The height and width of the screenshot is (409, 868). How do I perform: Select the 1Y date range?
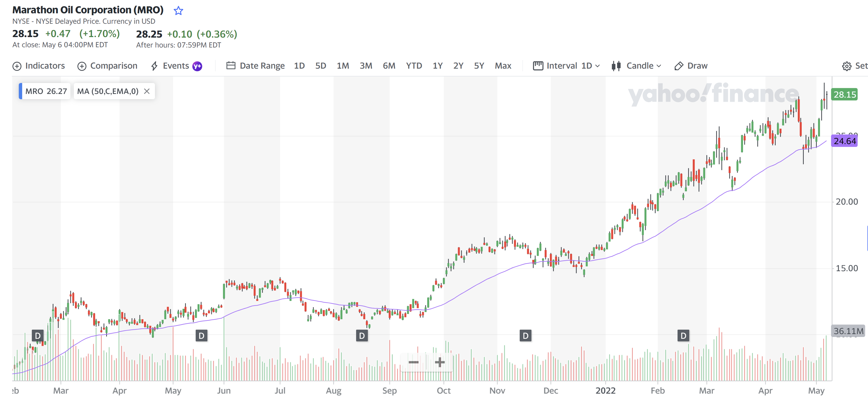click(x=437, y=66)
